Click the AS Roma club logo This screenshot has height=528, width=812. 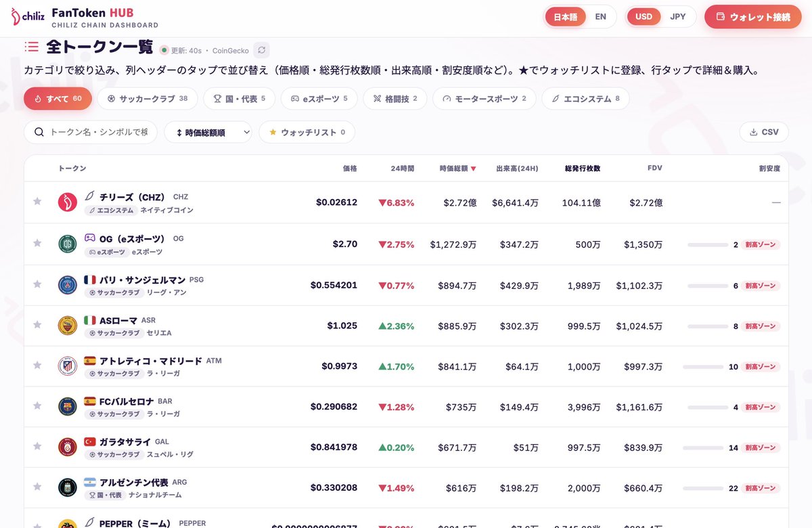pos(68,326)
